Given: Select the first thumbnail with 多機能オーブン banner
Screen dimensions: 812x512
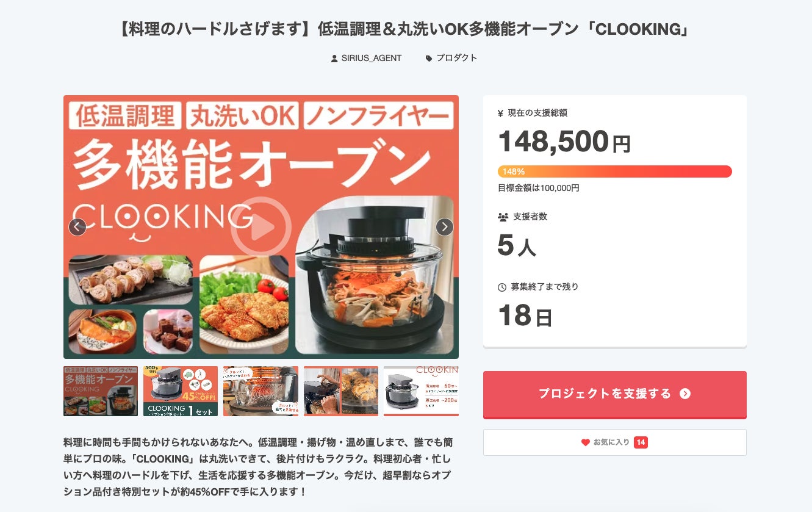Looking at the screenshot, I should coord(101,391).
